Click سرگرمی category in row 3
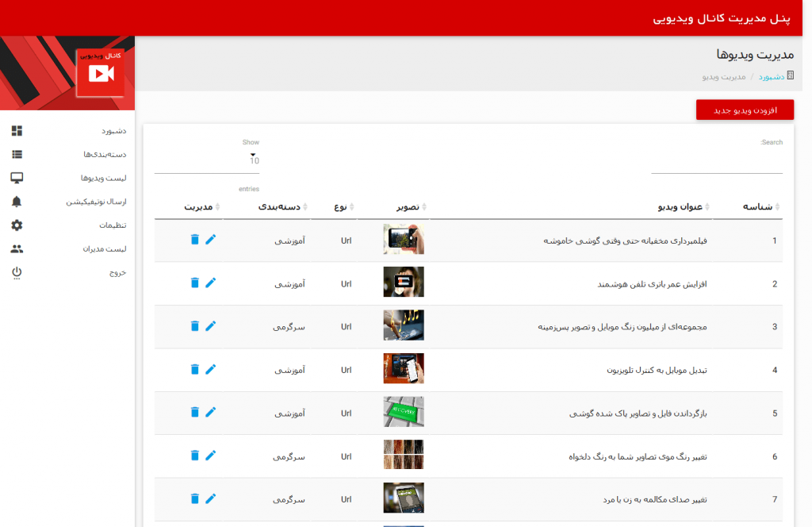The height and width of the screenshot is (527, 812). [289, 327]
